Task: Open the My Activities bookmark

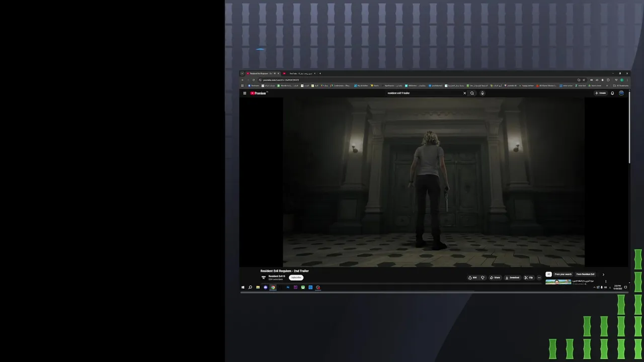Action: click(361, 85)
